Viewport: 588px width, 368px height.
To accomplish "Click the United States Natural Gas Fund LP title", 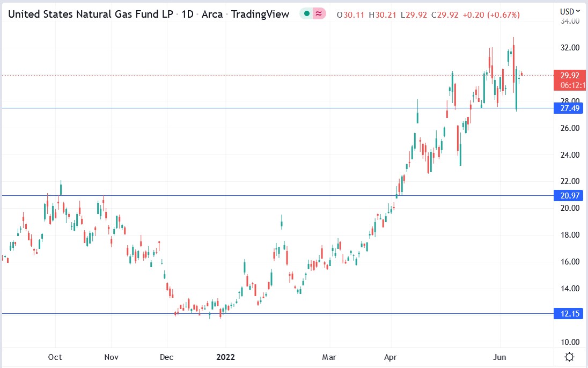I will (x=90, y=14).
